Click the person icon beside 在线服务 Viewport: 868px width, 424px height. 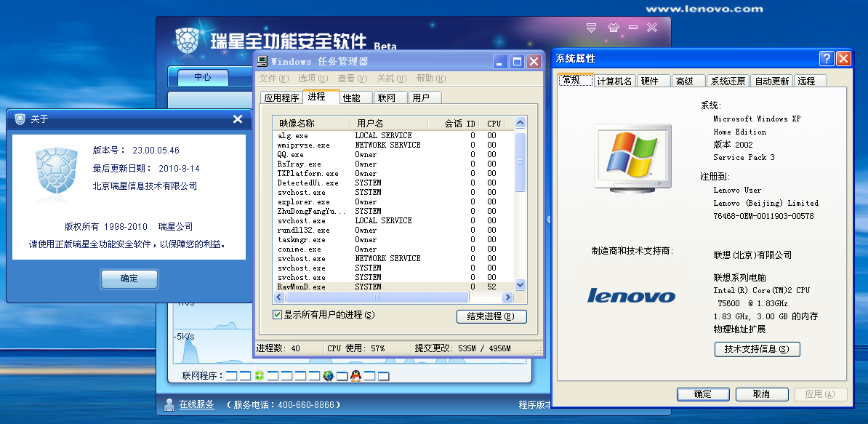pos(169,405)
